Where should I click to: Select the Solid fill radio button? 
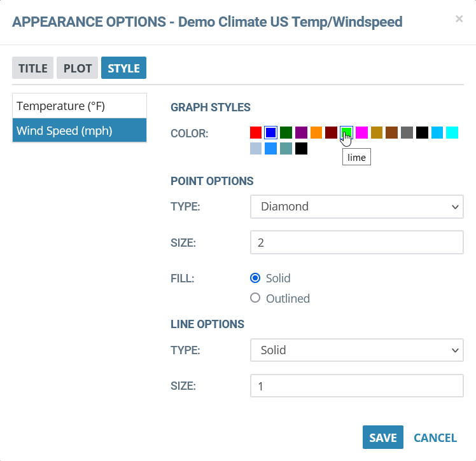click(255, 278)
